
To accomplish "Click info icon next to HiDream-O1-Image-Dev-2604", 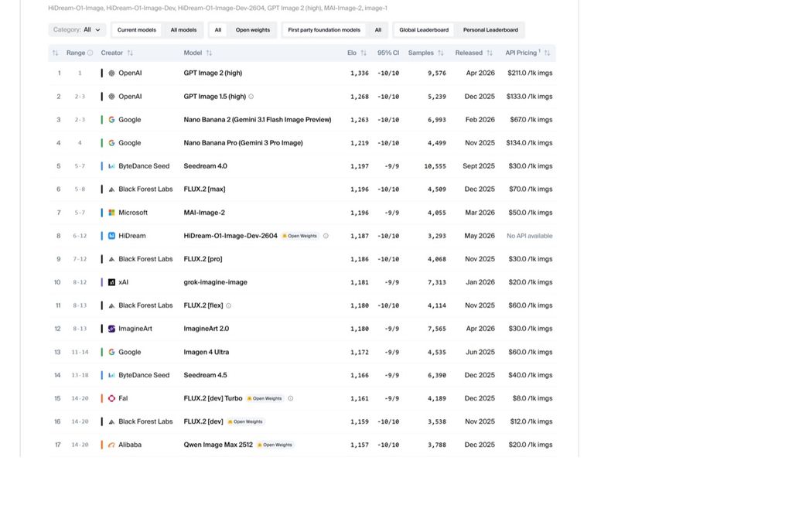I will 326,236.
